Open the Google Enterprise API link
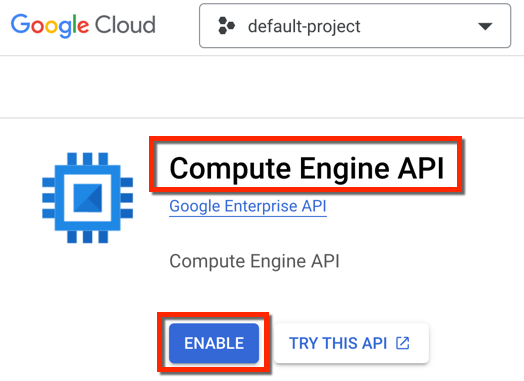524x381 pixels. (248, 206)
